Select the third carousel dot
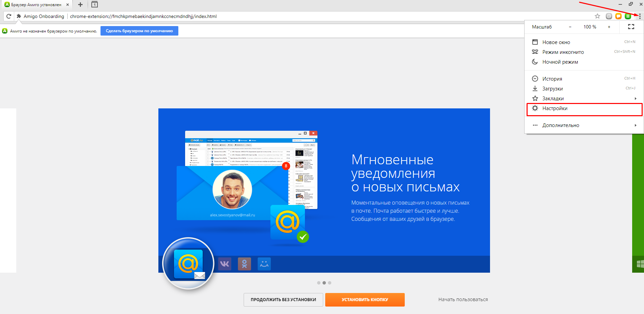This screenshot has width=644, height=314. 330,283
